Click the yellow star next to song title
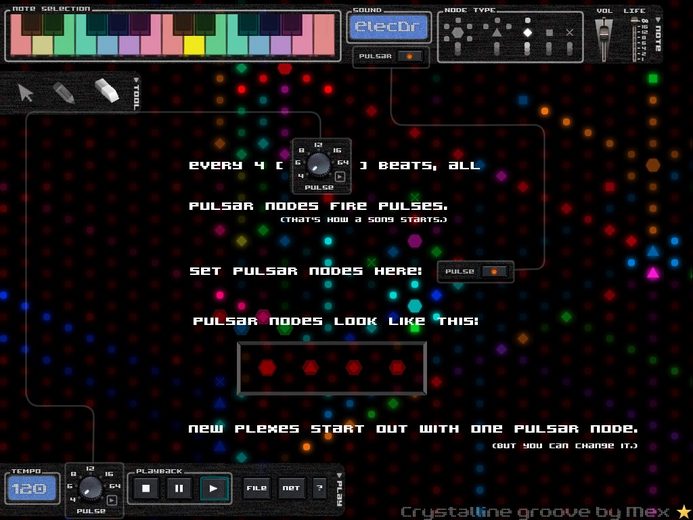Image resolution: width=693 pixels, height=520 pixels. 684,512
